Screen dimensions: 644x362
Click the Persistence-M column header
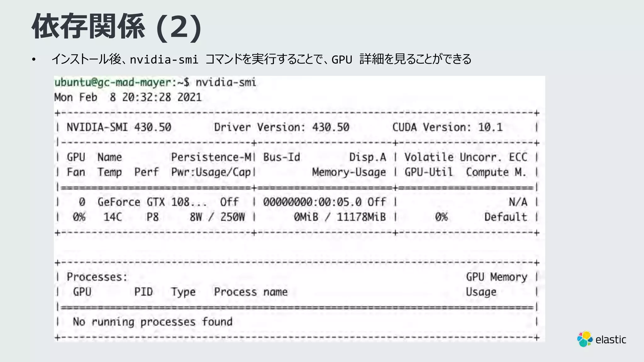point(212,157)
